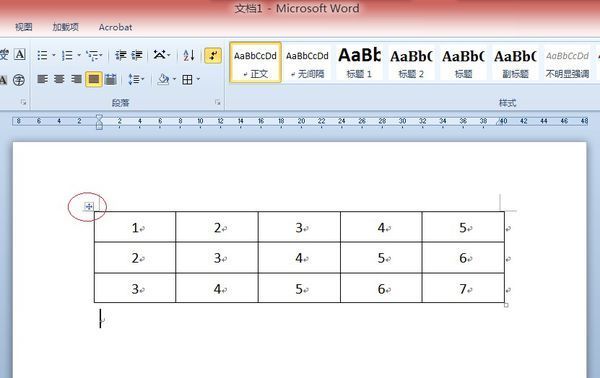Open borders dropdown arrow

pyautogui.click(x=198, y=79)
